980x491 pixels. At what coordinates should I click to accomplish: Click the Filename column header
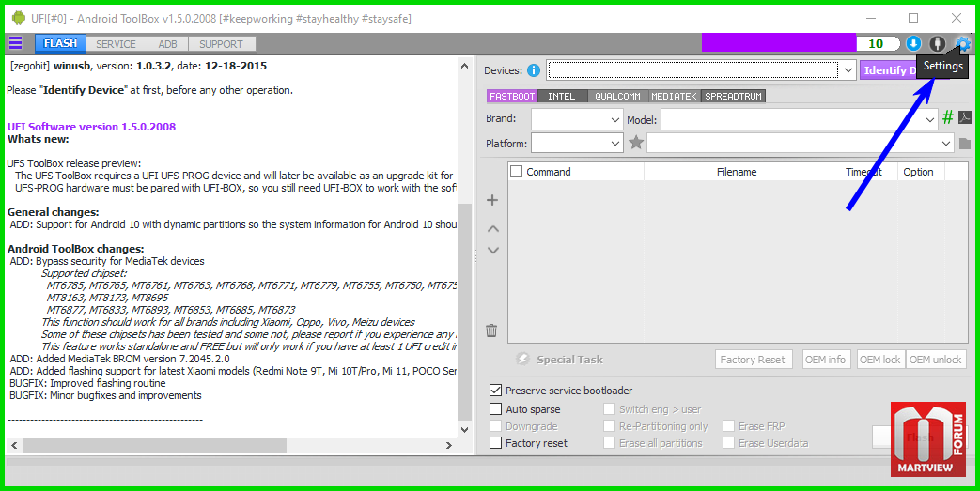(737, 172)
